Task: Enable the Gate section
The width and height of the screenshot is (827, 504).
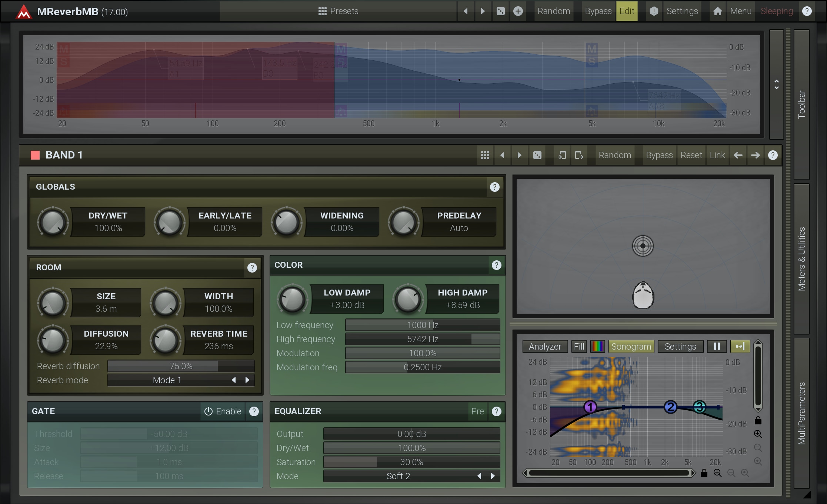Action: (x=223, y=411)
